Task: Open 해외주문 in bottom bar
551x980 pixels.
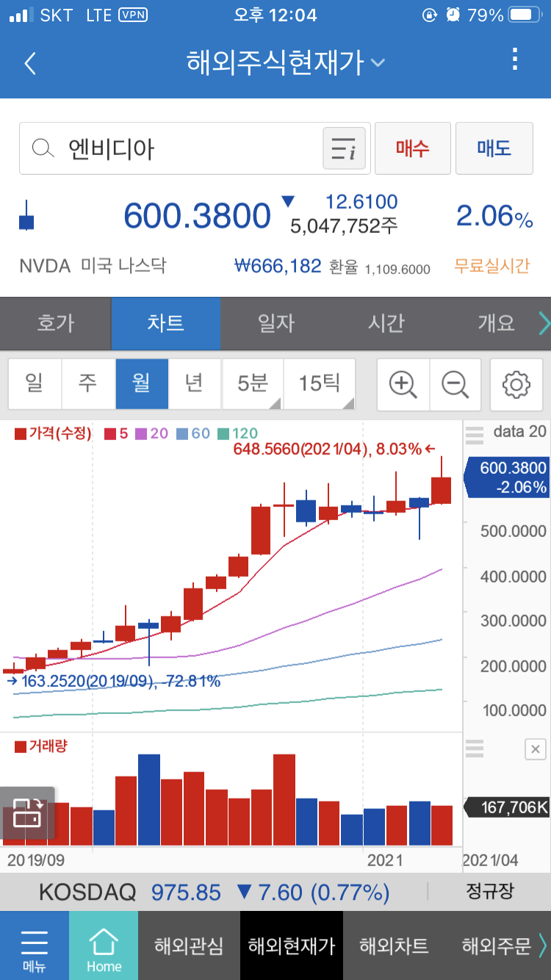Action: (496, 945)
